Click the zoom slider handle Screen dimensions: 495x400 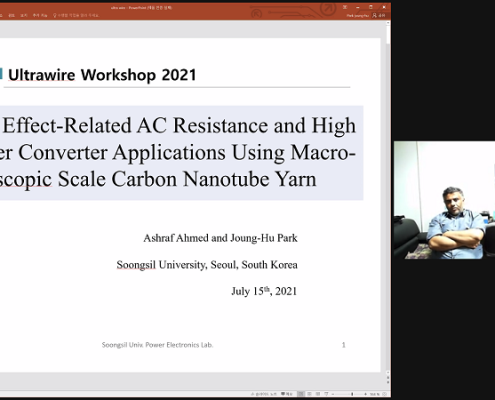(x=352, y=394)
